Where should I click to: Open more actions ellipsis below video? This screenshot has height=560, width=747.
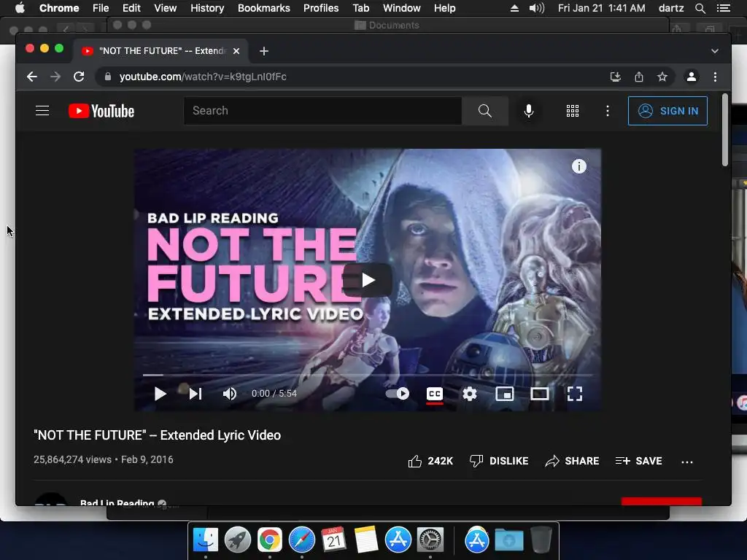click(687, 462)
